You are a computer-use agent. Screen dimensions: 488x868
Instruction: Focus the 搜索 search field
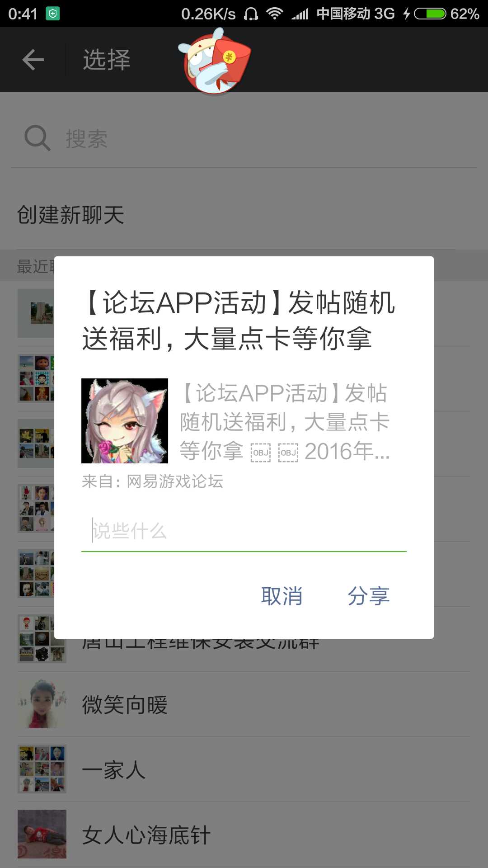click(244, 138)
